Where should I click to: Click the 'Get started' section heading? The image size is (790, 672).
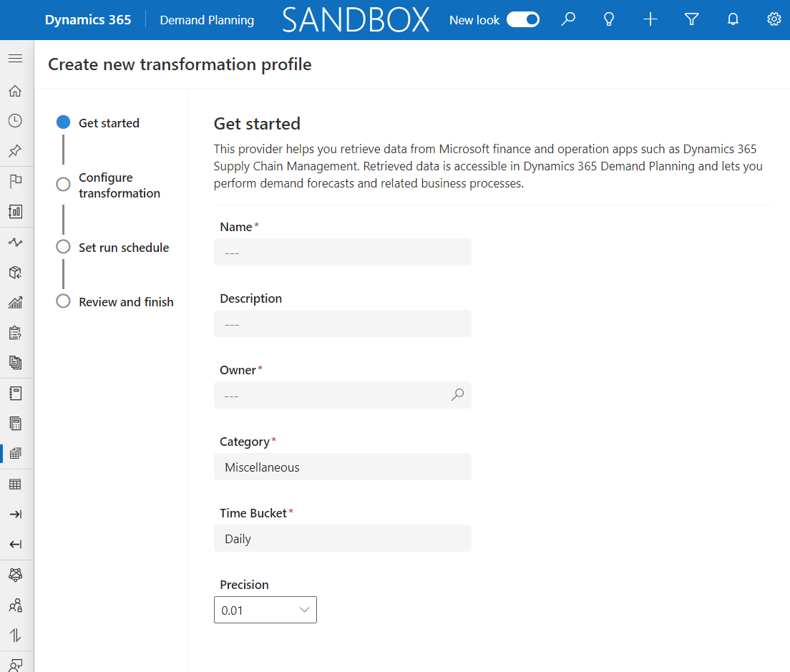pyautogui.click(x=257, y=123)
